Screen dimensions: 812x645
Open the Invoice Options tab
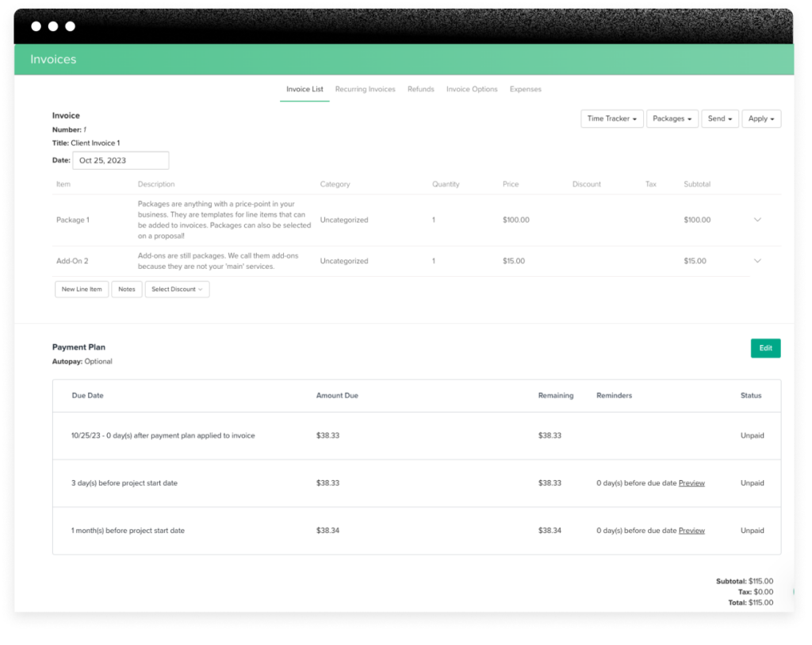[472, 89]
